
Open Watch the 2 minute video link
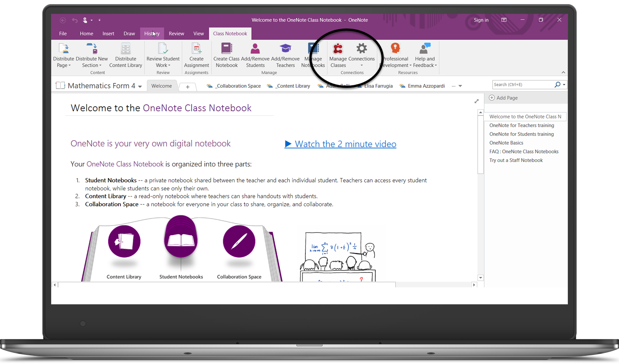click(340, 144)
